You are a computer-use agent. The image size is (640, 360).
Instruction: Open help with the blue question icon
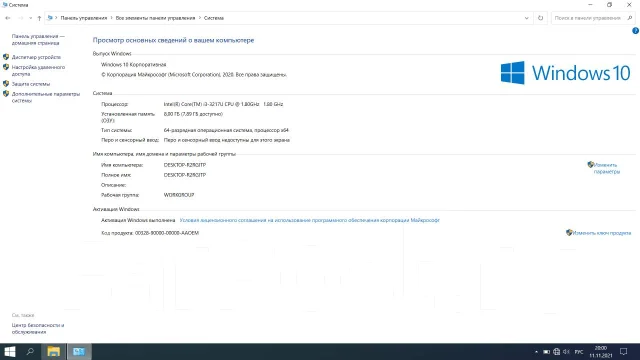point(636,31)
